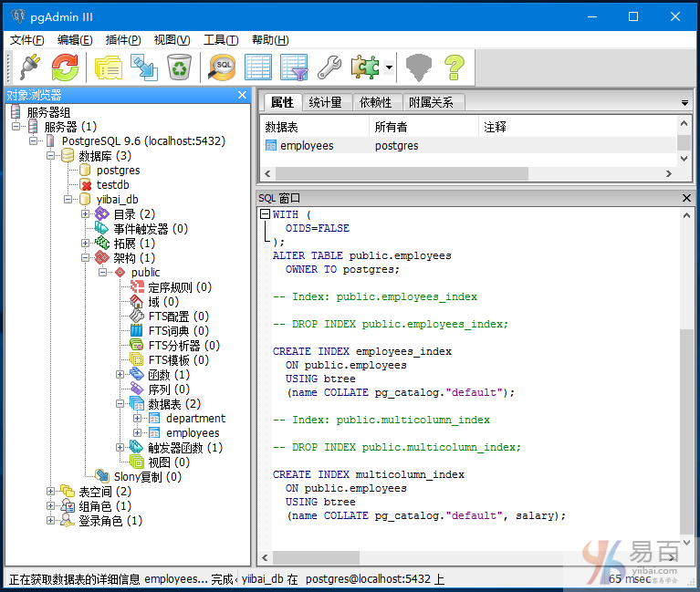
Task: Click the trash can drop object icon
Action: (x=178, y=67)
